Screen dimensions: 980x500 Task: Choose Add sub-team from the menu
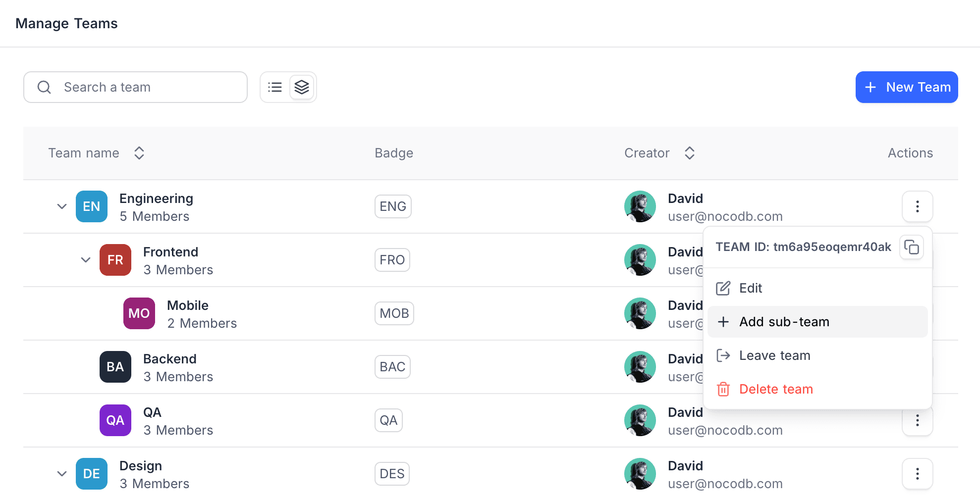(x=784, y=322)
